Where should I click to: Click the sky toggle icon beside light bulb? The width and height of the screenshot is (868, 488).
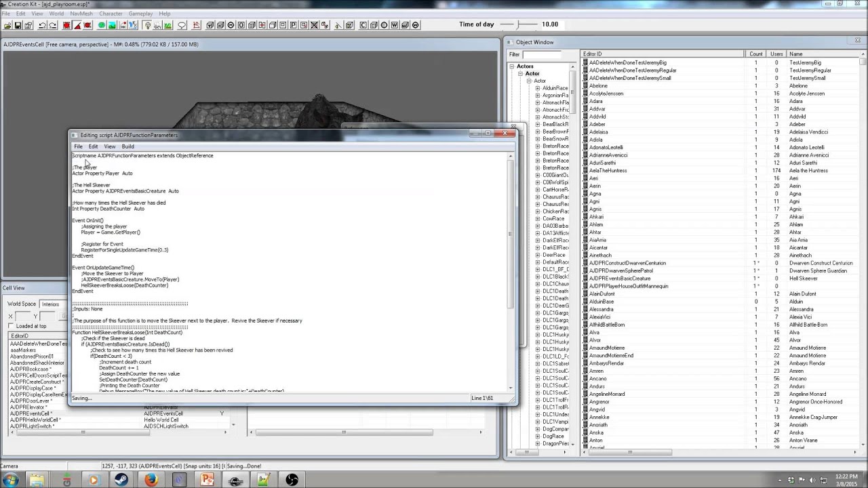tap(157, 25)
